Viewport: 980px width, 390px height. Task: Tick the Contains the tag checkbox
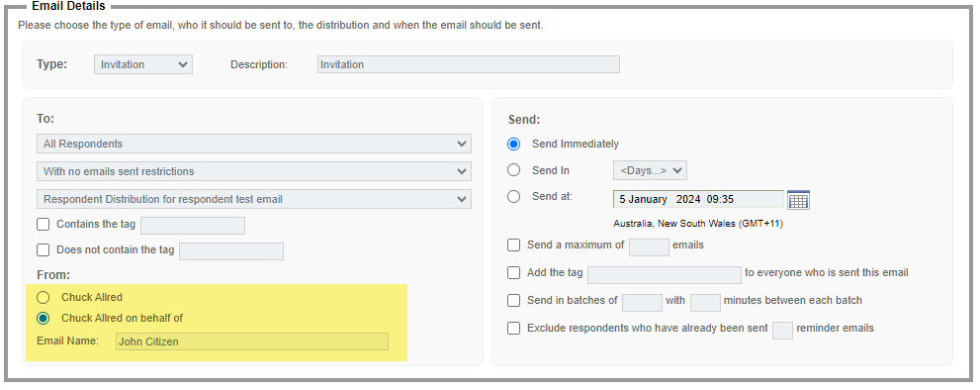[44, 224]
